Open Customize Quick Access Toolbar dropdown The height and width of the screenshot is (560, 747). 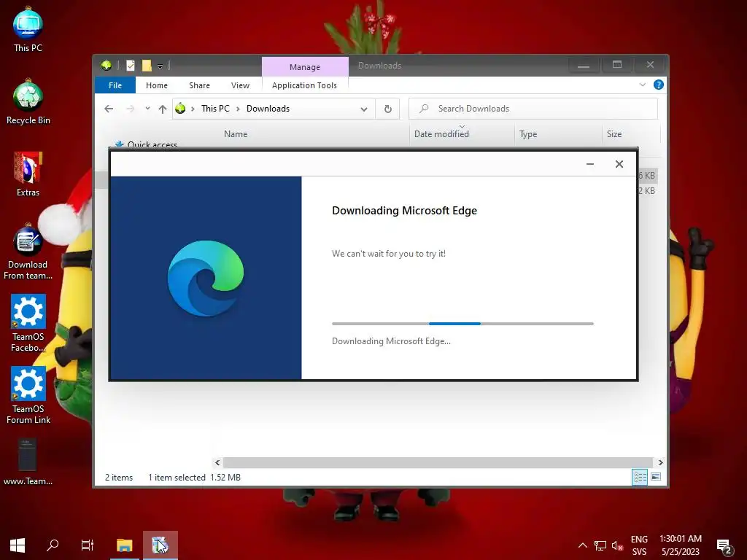pos(160,66)
